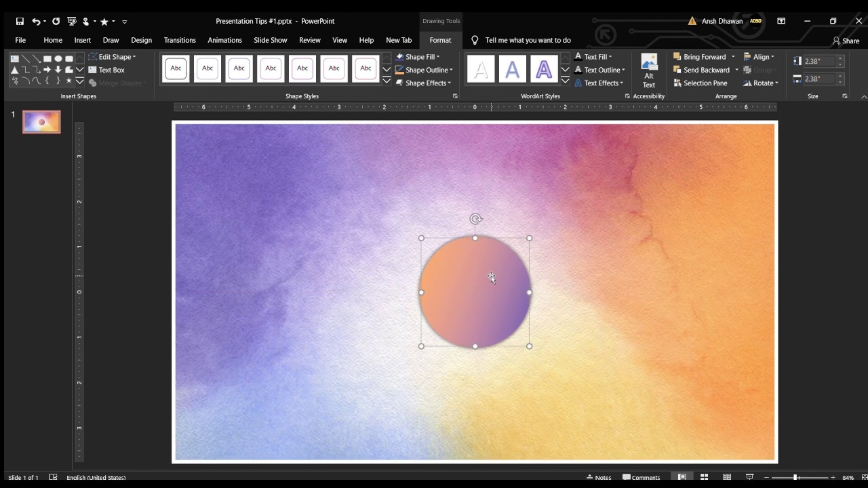The height and width of the screenshot is (488, 868).
Task: Switch to Reading View
Action: pos(727,477)
